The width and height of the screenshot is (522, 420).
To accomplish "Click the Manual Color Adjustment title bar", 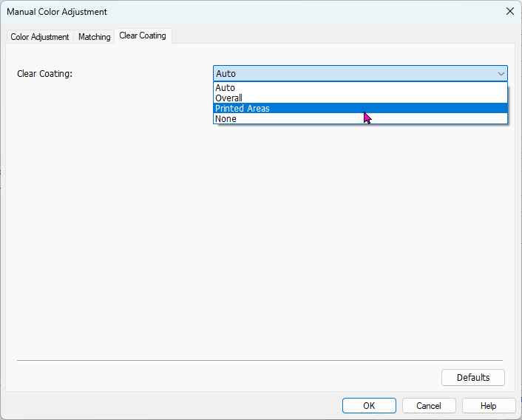I will (x=222, y=11).
